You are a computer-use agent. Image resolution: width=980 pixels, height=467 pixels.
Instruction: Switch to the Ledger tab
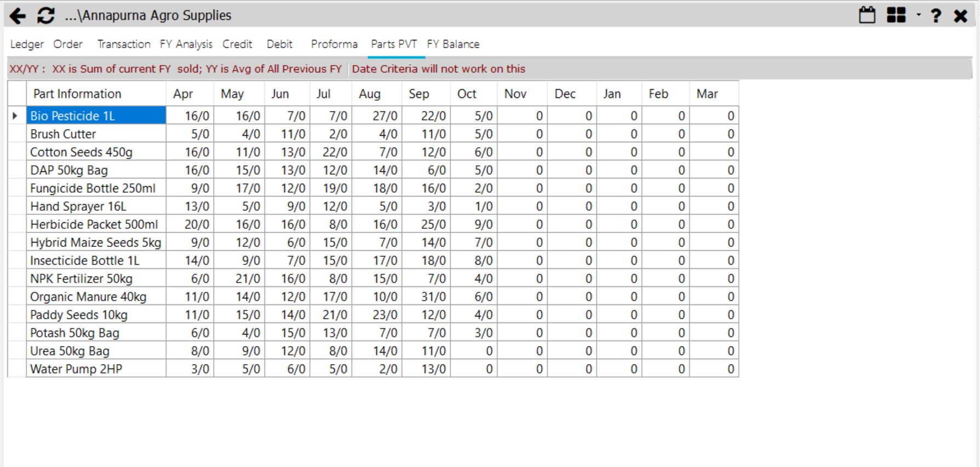[x=27, y=44]
